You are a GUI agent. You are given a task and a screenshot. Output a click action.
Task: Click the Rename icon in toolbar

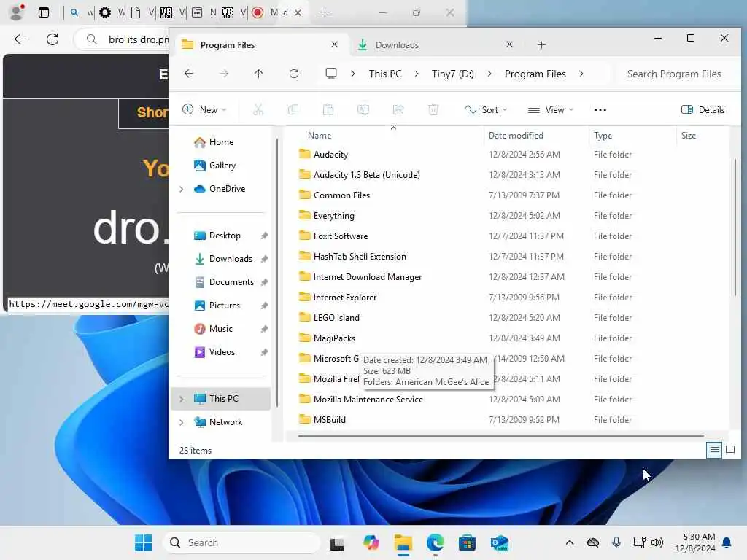tap(363, 110)
